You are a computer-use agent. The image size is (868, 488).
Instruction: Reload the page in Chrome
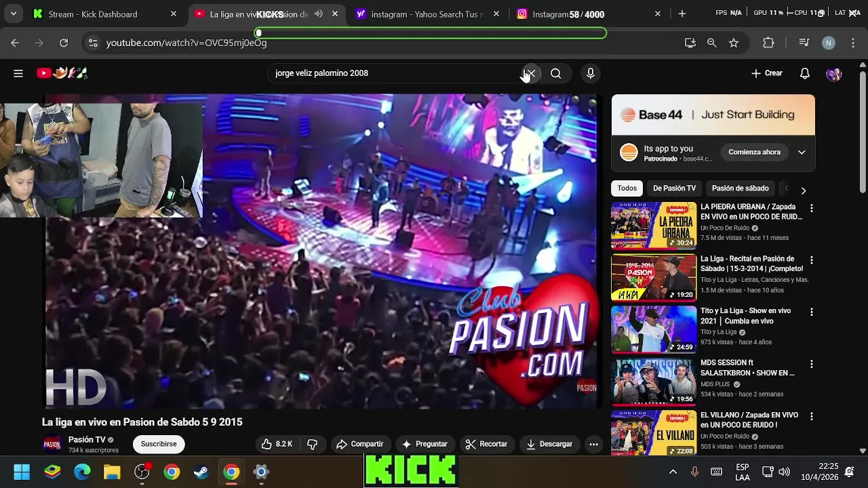64,43
